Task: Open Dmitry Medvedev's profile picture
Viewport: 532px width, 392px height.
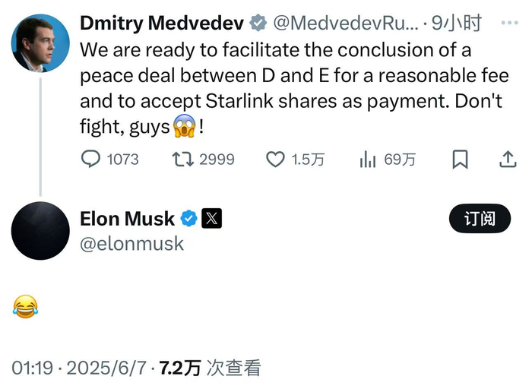Action: [40, 43]
